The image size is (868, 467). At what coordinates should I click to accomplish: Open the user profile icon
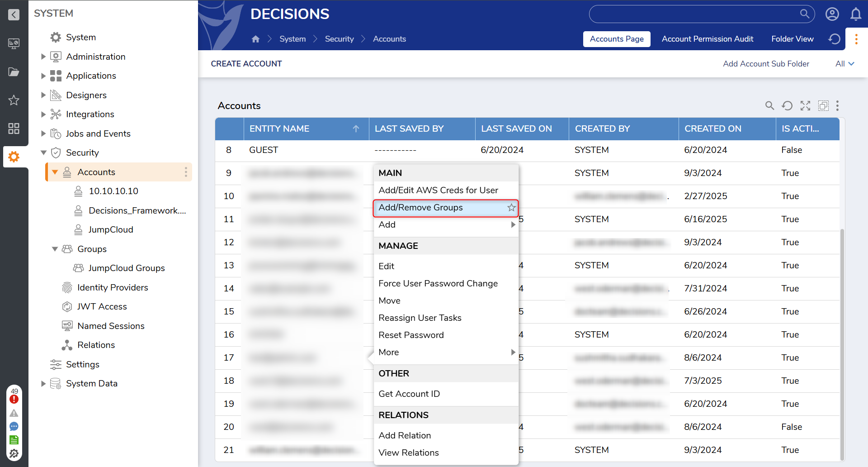tap(832, 14)
